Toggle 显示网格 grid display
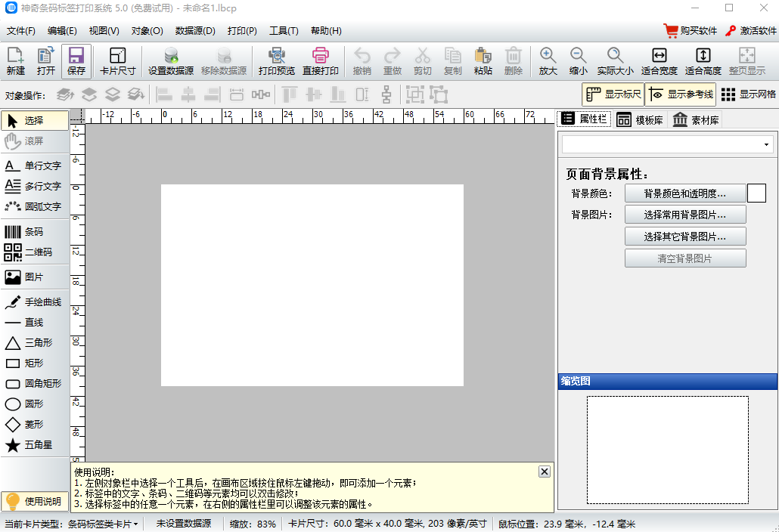Viewport: 779px width, 532px height. click(x=748, y=94)
